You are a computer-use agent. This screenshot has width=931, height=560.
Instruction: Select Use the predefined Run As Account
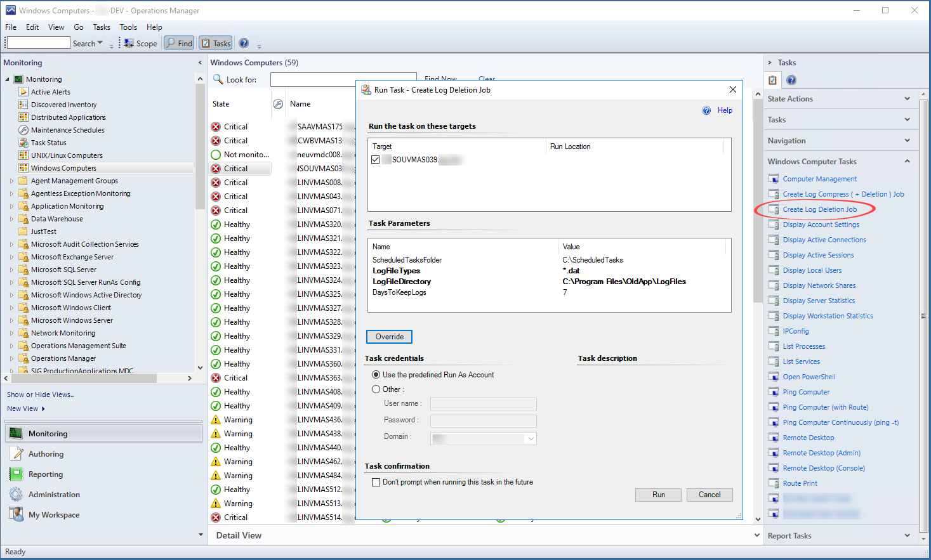click(x=376, y=375)
